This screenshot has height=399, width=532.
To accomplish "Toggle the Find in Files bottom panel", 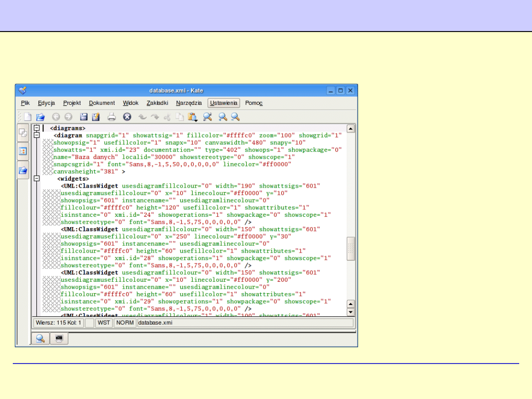I will click(40, 338).
